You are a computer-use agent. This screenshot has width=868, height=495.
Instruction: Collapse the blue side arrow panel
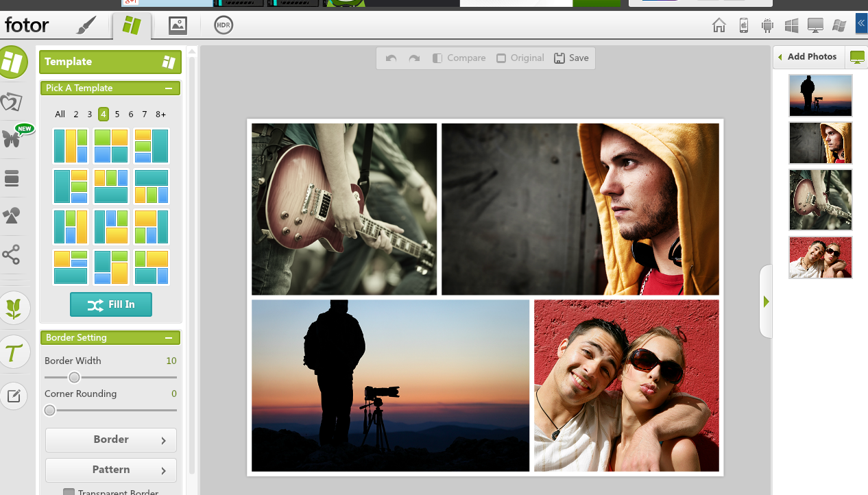click(861, 24)
